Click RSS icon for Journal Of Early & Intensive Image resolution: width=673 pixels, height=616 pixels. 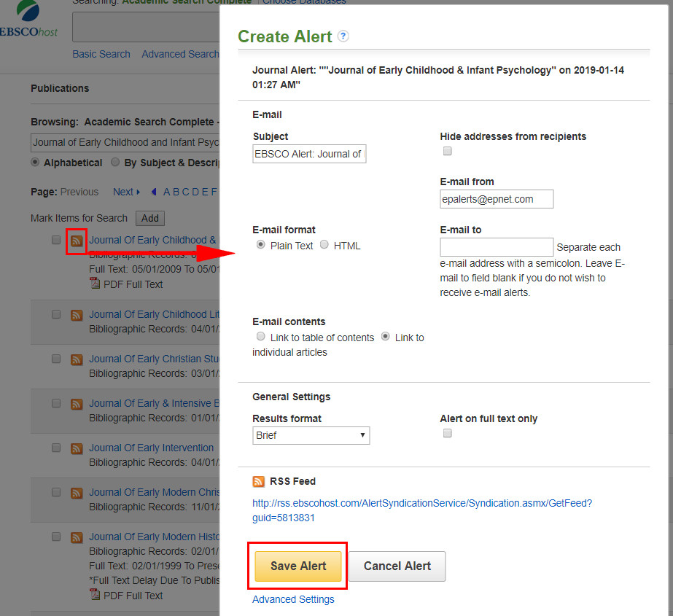pos(77,405)
